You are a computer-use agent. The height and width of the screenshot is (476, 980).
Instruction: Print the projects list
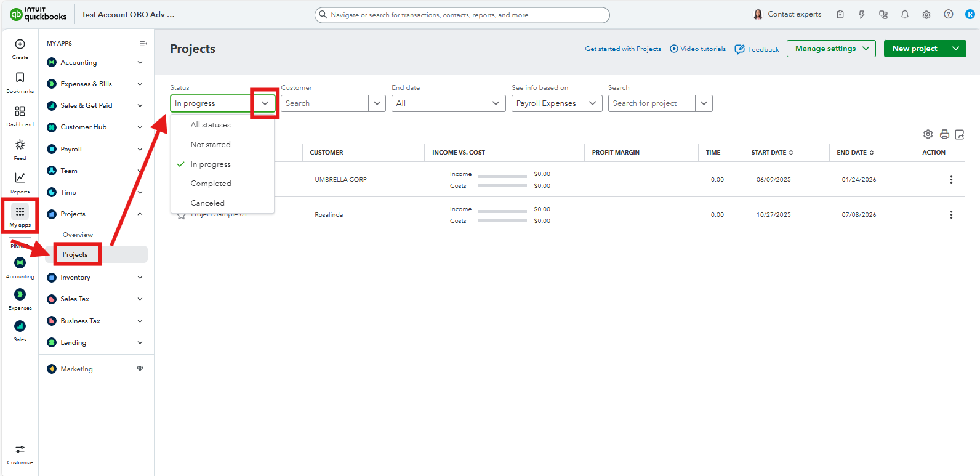[944, 134]
